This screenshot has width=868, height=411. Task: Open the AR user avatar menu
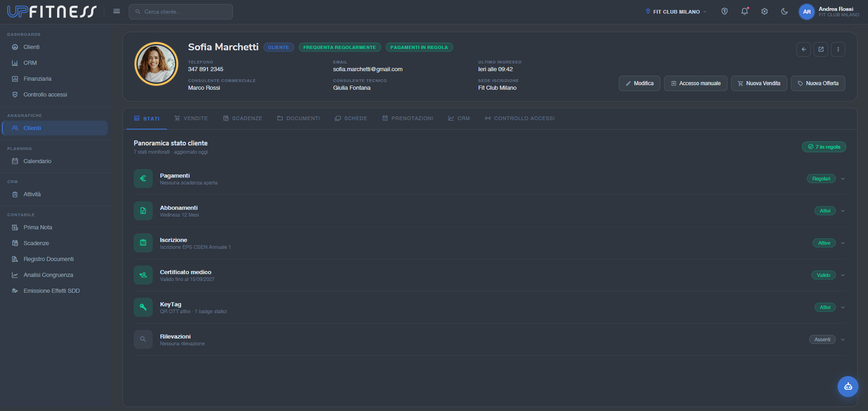point(806,12)
